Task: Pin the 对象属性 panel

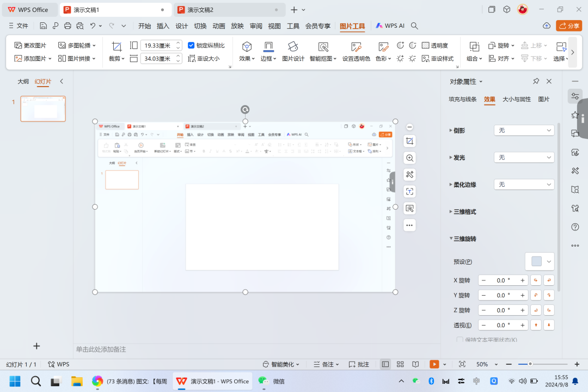Action: (x=536, y=82)
